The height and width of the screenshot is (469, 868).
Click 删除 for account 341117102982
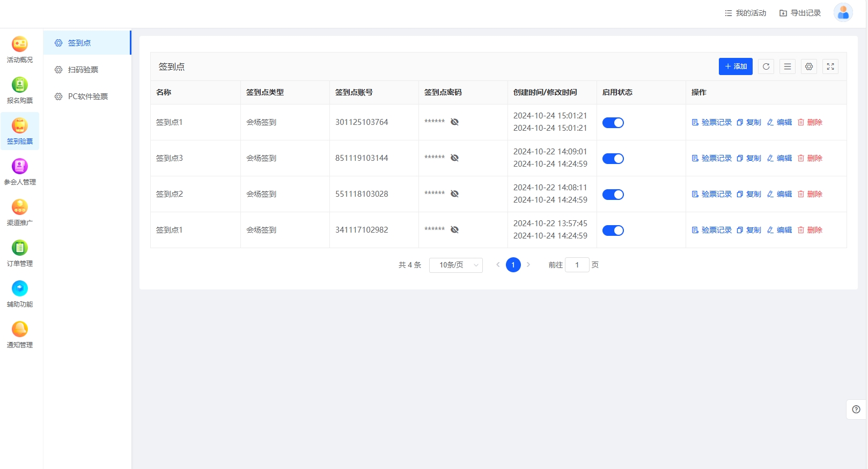(810, 230)
